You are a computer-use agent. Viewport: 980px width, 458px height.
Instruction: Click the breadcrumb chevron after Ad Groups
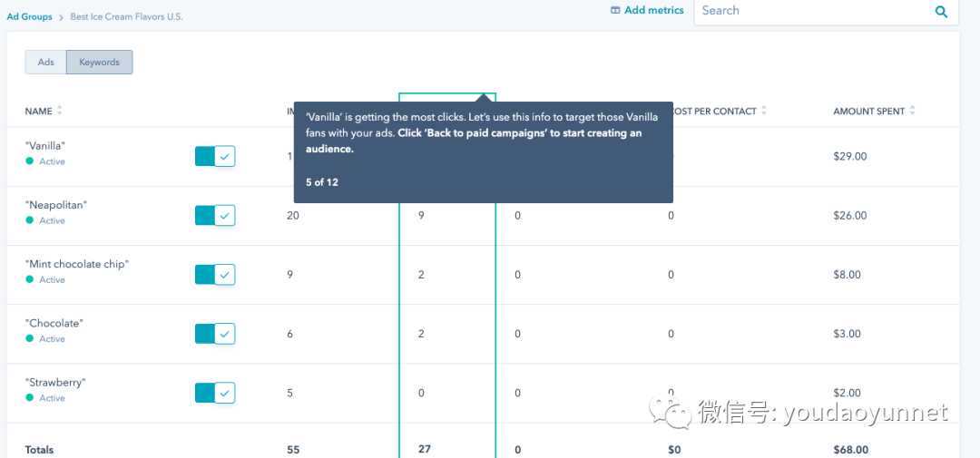pos(62,17)
